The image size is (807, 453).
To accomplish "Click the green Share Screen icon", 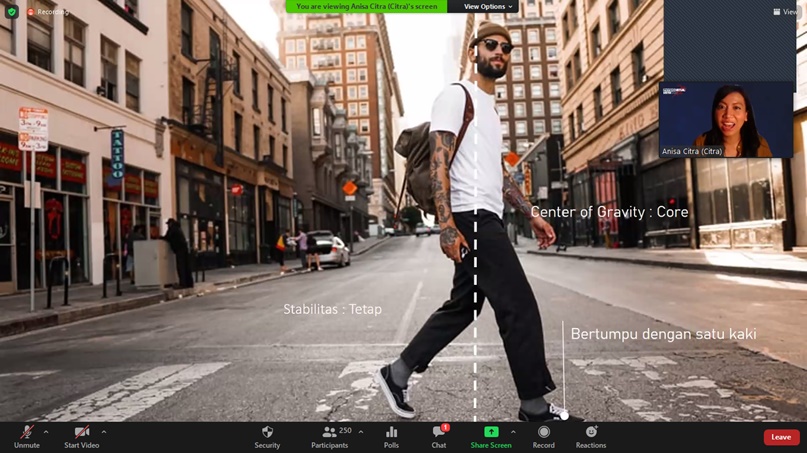I will pos(490,433).
